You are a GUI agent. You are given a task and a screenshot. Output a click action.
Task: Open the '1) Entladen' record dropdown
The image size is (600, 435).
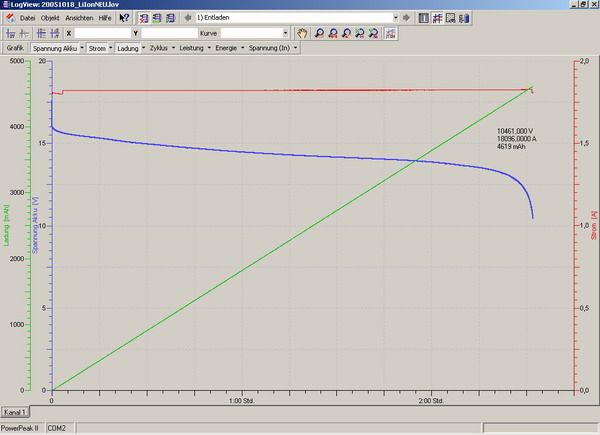395,18
